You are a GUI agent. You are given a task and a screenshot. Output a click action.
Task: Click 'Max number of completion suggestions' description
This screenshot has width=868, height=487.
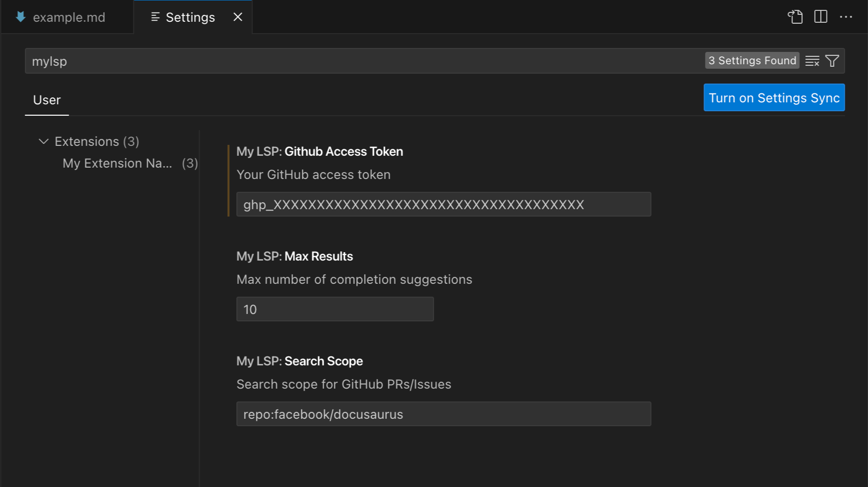(x=354, y=279)
